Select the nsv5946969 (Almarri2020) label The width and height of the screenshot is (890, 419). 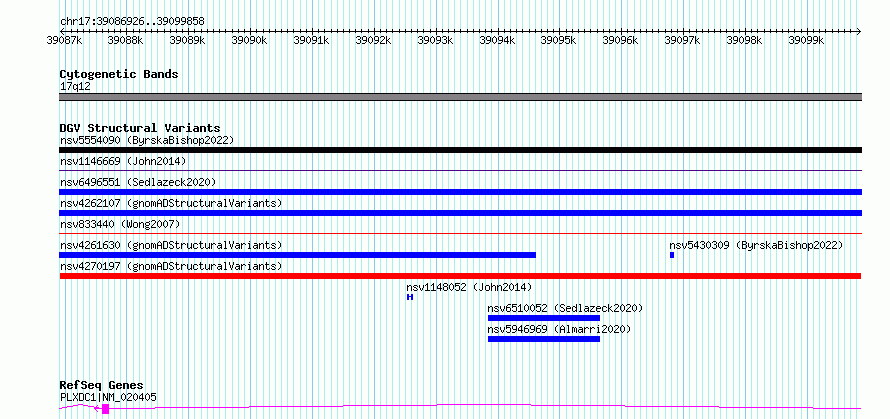(559, 329)
